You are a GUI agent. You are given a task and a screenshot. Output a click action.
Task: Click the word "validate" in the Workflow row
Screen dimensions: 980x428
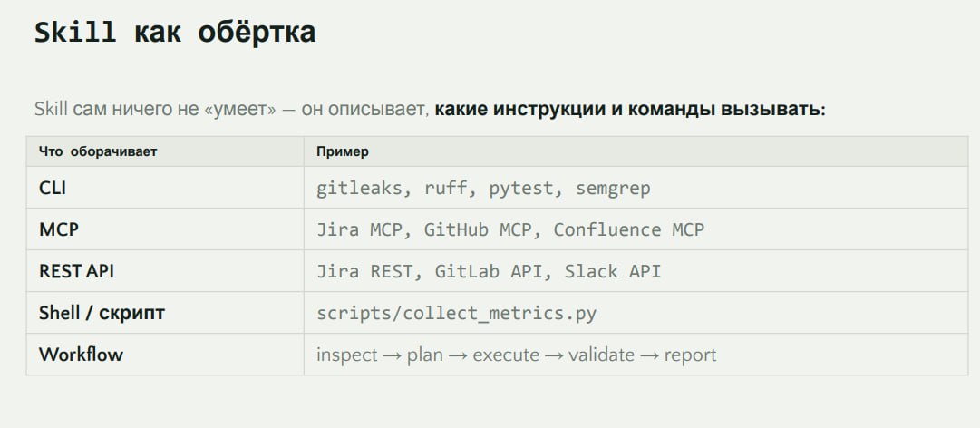click(601, 355)
